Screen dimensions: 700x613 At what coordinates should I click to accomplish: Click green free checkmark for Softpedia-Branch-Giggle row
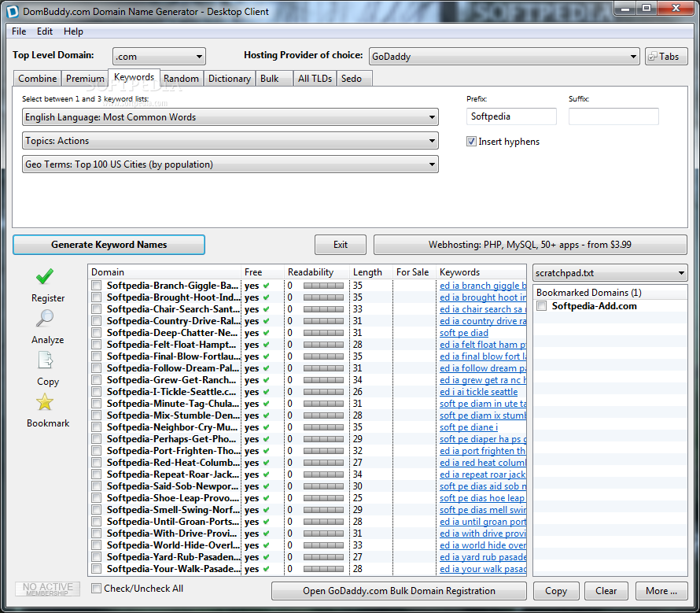click(x=266, y=286)
